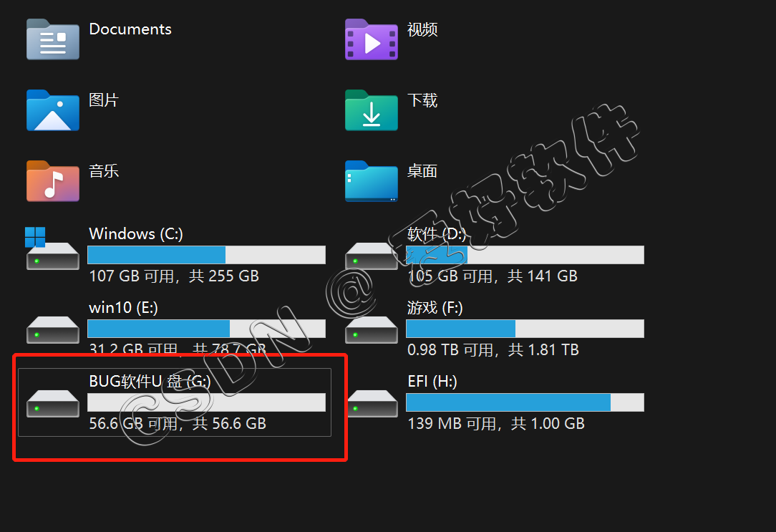Click the 游戏 (F:) storage usage bar
This screenshot has height=532, width=776.
[x=525, y=329]
